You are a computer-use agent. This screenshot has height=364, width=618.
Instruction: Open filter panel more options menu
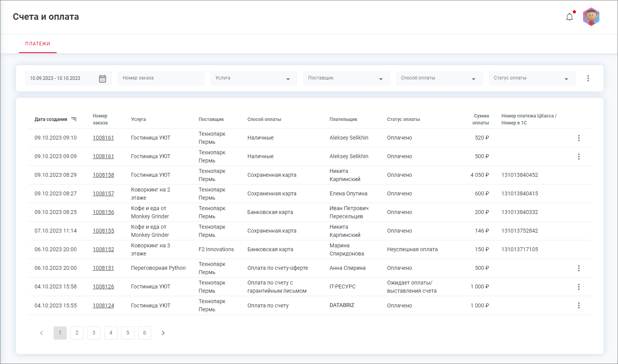[x=588, y=78]
